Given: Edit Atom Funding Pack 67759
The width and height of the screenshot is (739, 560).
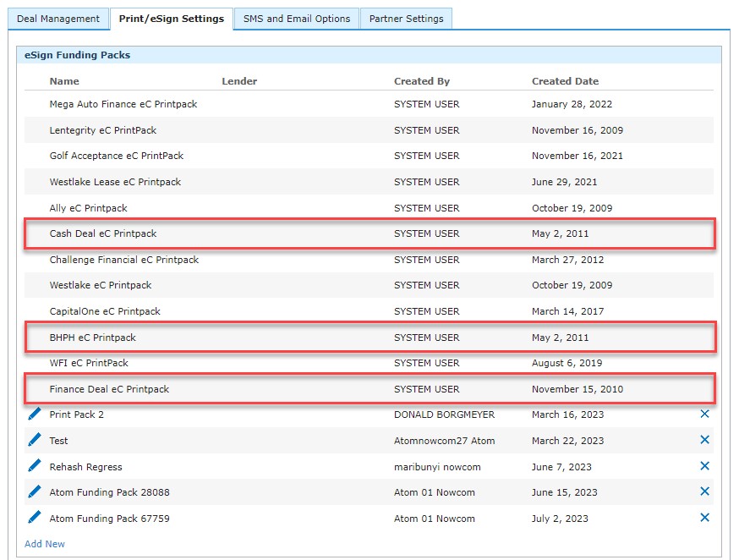Looking at the screenshot, I should 35,517.
